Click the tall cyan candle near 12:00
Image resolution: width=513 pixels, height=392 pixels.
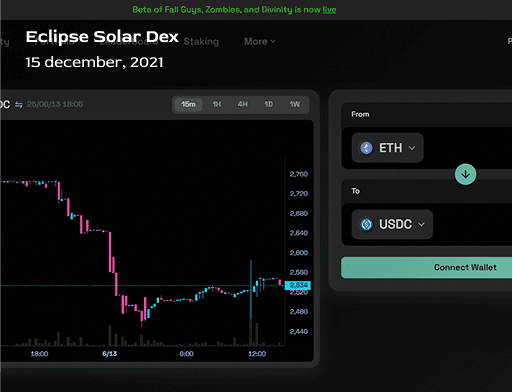pyautogui.click(x=251, y=290)
